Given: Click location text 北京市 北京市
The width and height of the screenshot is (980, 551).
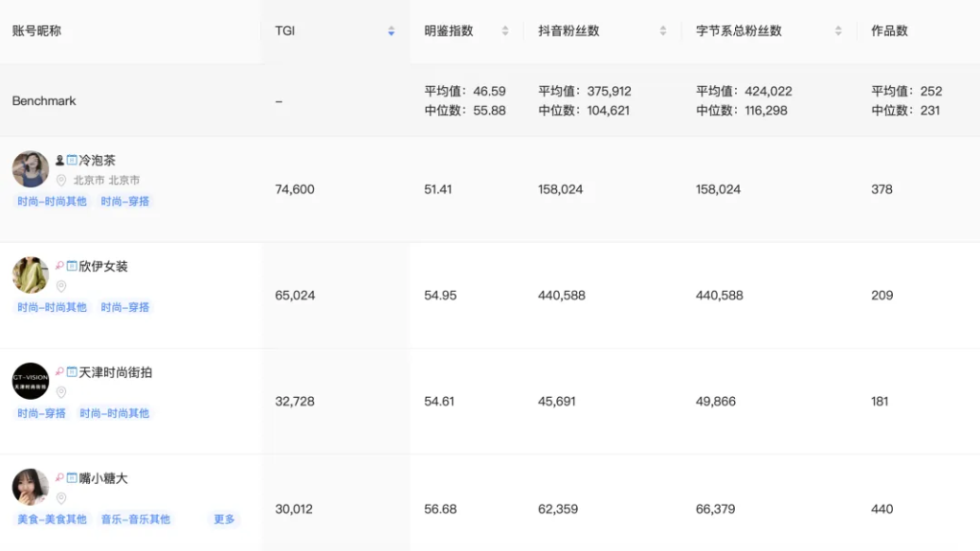Looking at the screenshot, I should (107, 181).
